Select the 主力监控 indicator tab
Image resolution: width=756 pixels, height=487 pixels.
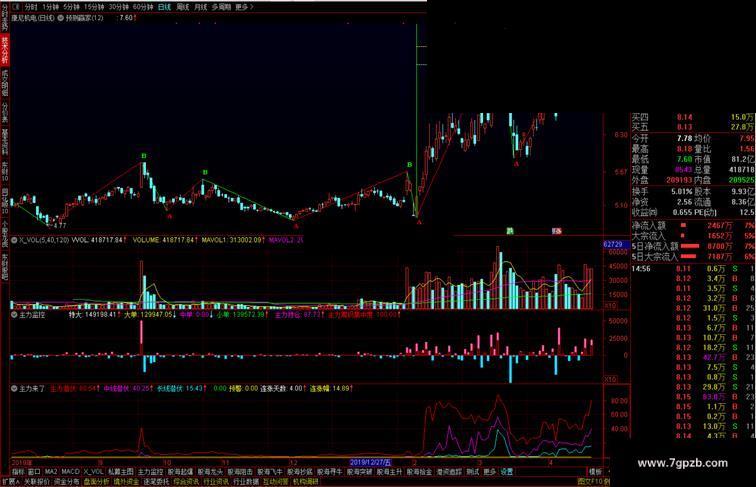coord(150,472)
